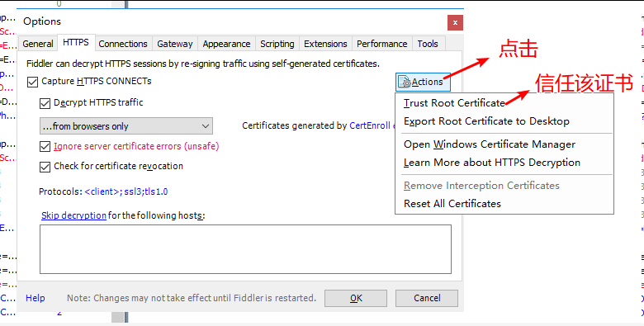The height and width of the screenshot is (326, 644).
Task: Click the Actions button certificate icon
Action: [x=404, y=82]
